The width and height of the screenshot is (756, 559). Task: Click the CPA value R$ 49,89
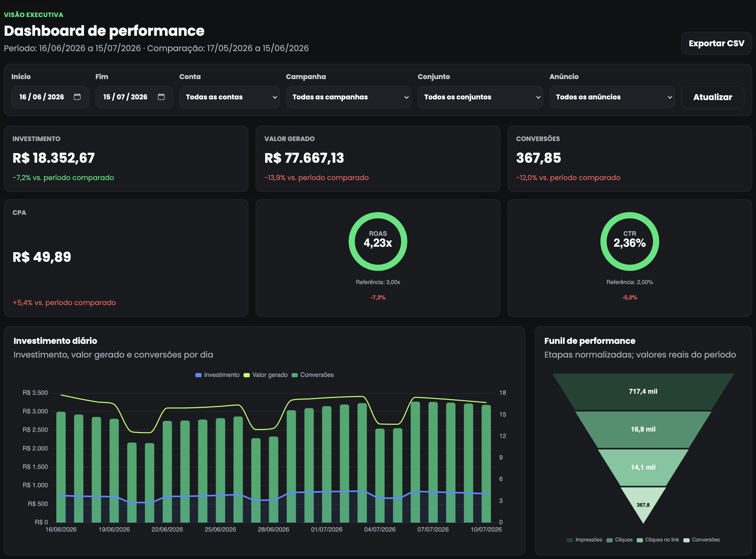42,257
